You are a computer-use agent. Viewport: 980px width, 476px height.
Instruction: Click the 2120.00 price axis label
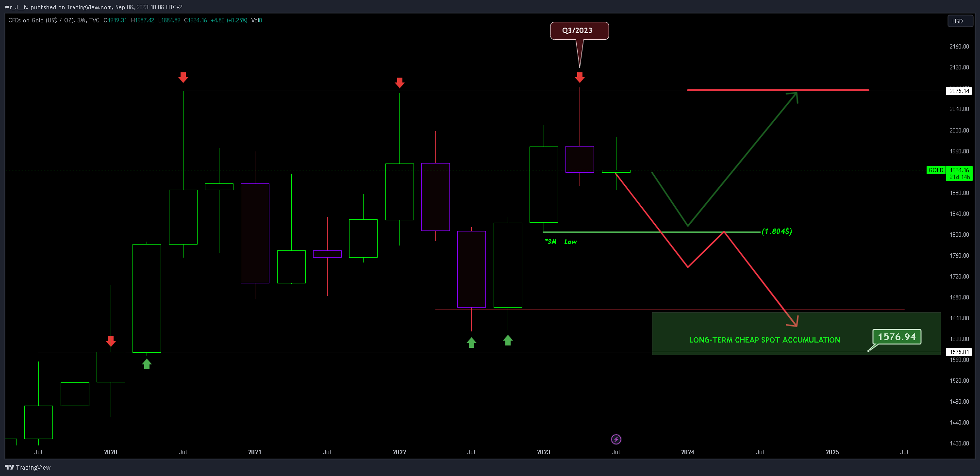tap(959, 67)
